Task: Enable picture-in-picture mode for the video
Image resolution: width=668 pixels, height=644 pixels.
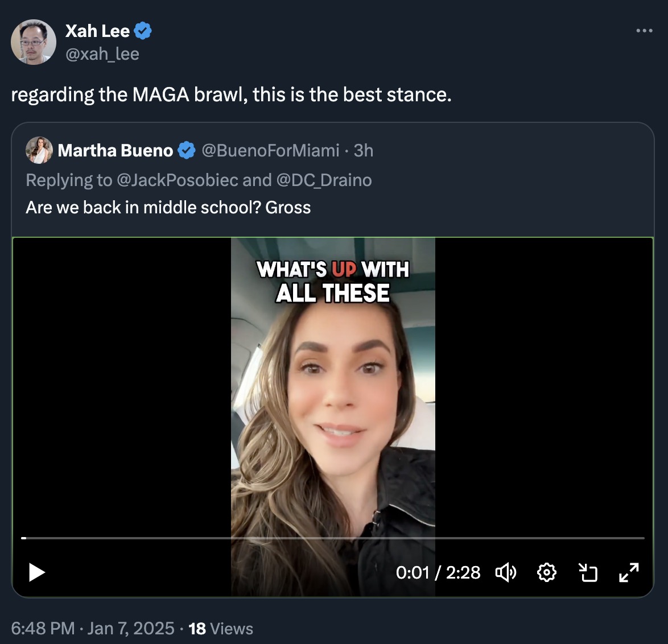Action: point(588,572)
